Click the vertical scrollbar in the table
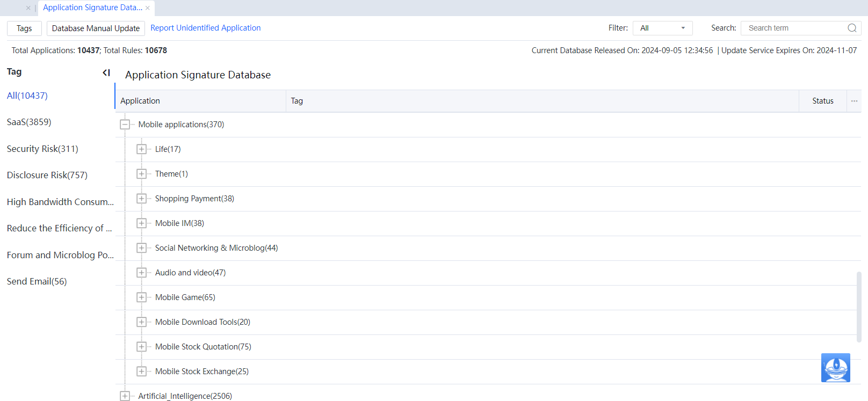 [x=858, y=306]
